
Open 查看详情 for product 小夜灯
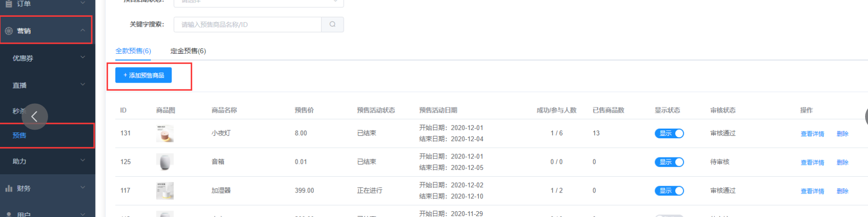(812, 134)
